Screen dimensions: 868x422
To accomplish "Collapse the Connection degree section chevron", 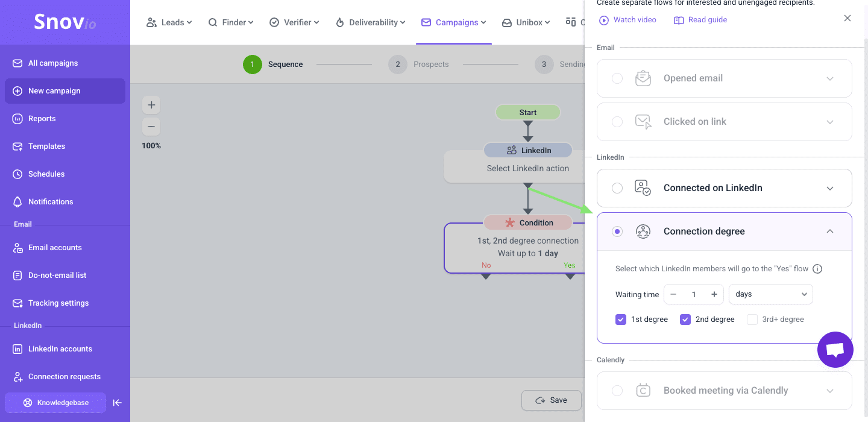I will (830, 231).
